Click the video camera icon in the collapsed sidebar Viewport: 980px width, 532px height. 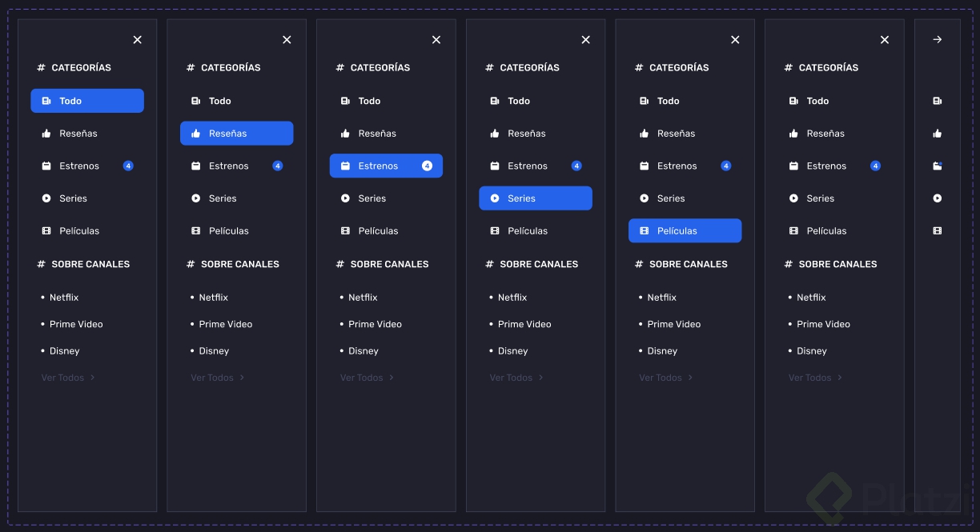click(x=938, y=102)
